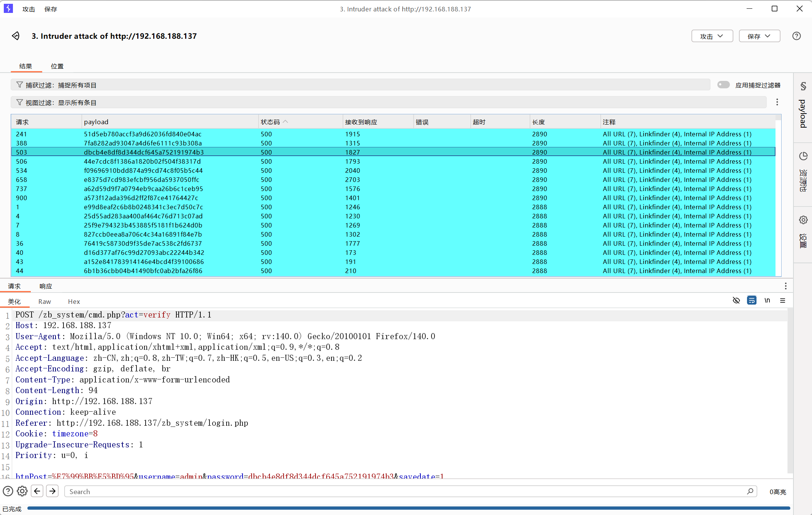Click the search magnifier icon in search bar

[x=750, y=491]
